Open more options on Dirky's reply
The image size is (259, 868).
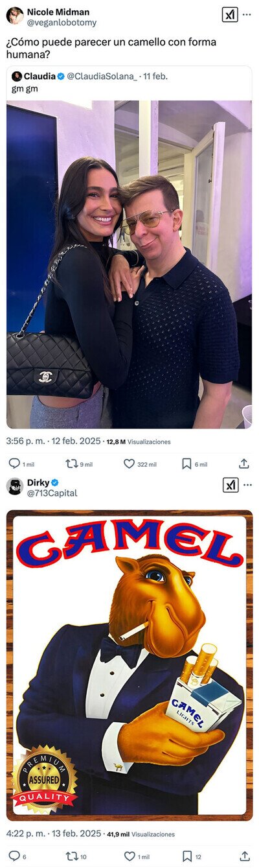click(247, 485)
